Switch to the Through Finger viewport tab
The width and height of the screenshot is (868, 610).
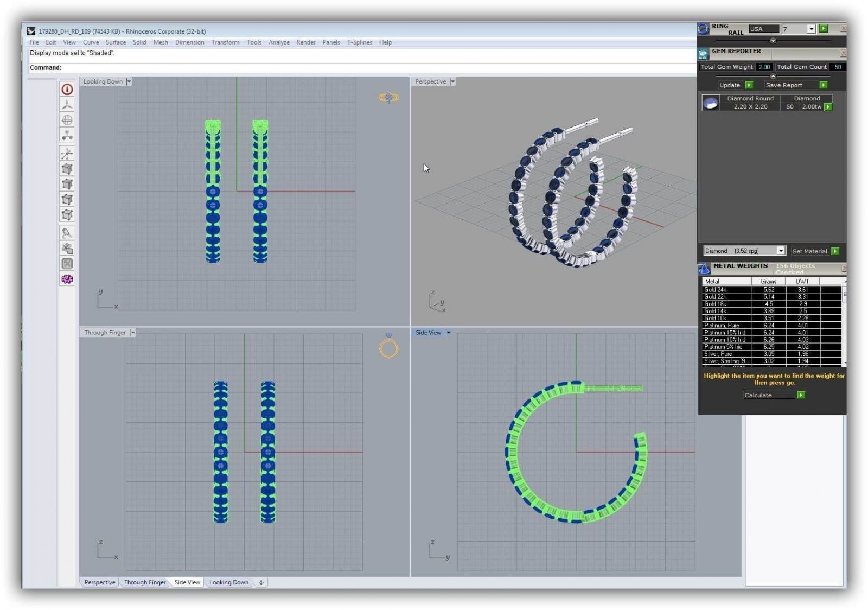pyautogui.click(x=144, y=582)
